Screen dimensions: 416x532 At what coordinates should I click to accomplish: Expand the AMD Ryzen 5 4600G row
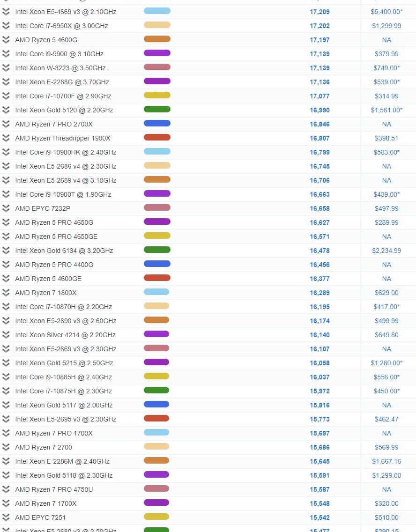point(6,40)
